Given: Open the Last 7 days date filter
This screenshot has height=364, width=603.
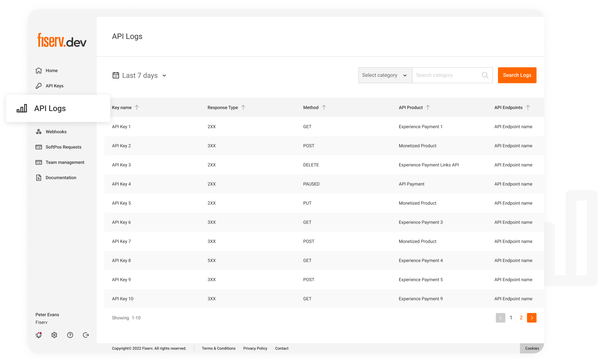Looking at the screenshot, I should pos(140,75).
